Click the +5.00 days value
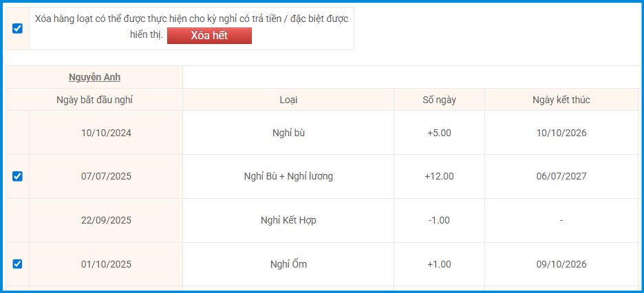 click(x=439, y=133)
